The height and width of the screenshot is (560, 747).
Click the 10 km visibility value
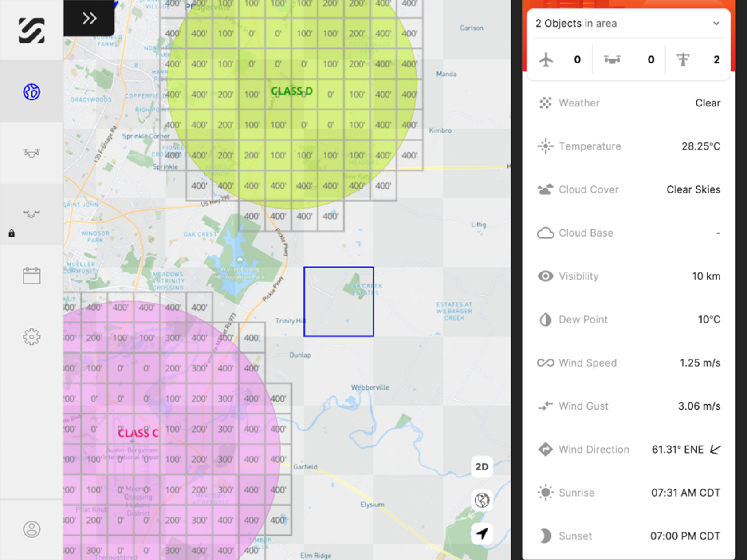pos(706,276)
